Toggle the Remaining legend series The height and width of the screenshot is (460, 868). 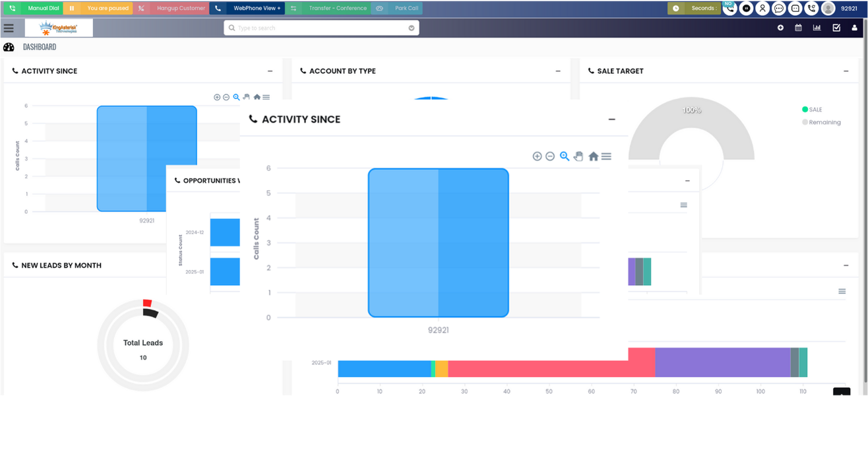coord(821,122)
